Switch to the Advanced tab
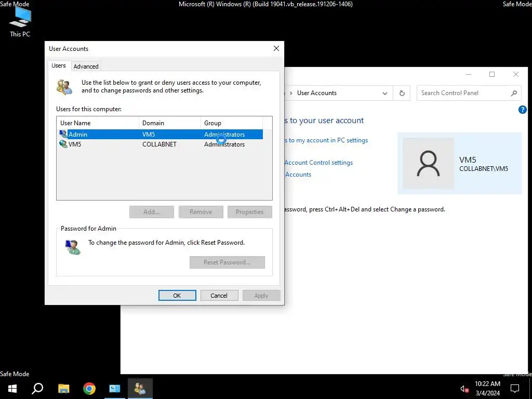This screenshot has width=532, height=399. [86, 66]
